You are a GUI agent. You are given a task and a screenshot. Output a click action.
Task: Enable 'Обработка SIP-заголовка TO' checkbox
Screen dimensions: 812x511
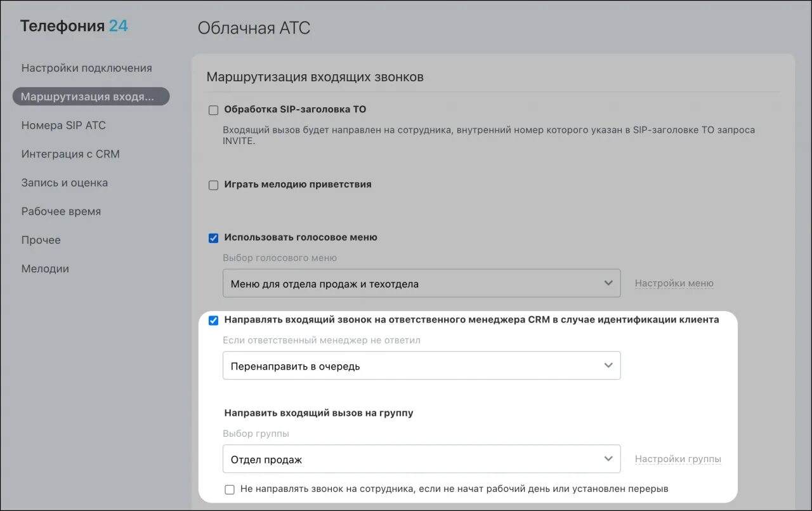pyautogui.click(x=214, y=110)
